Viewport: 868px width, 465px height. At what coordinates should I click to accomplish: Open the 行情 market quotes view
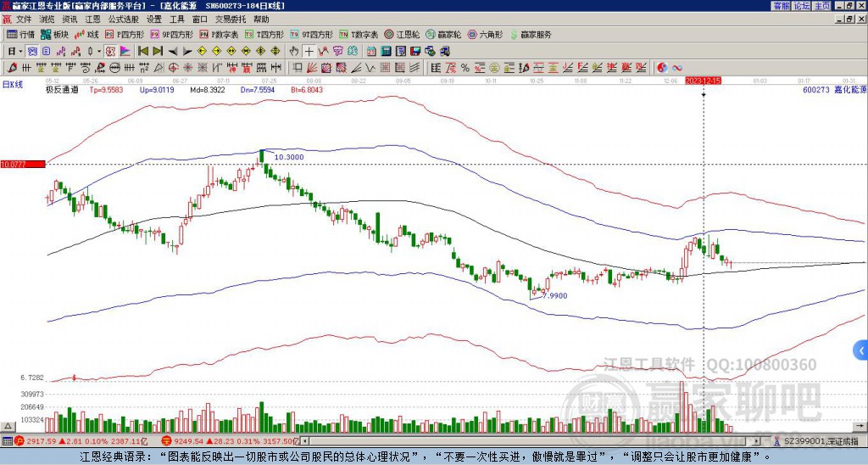point(20,34)
